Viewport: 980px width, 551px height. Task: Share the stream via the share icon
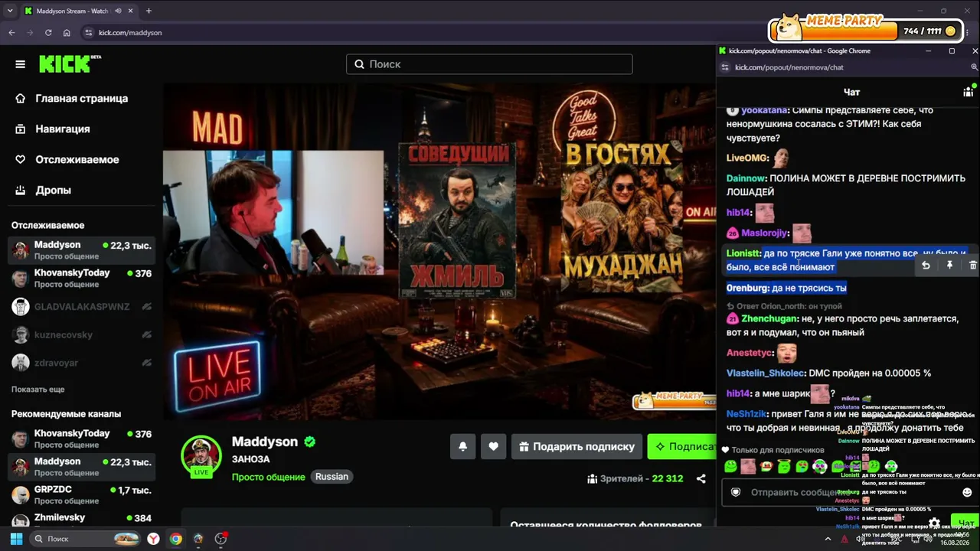[701, 479]
